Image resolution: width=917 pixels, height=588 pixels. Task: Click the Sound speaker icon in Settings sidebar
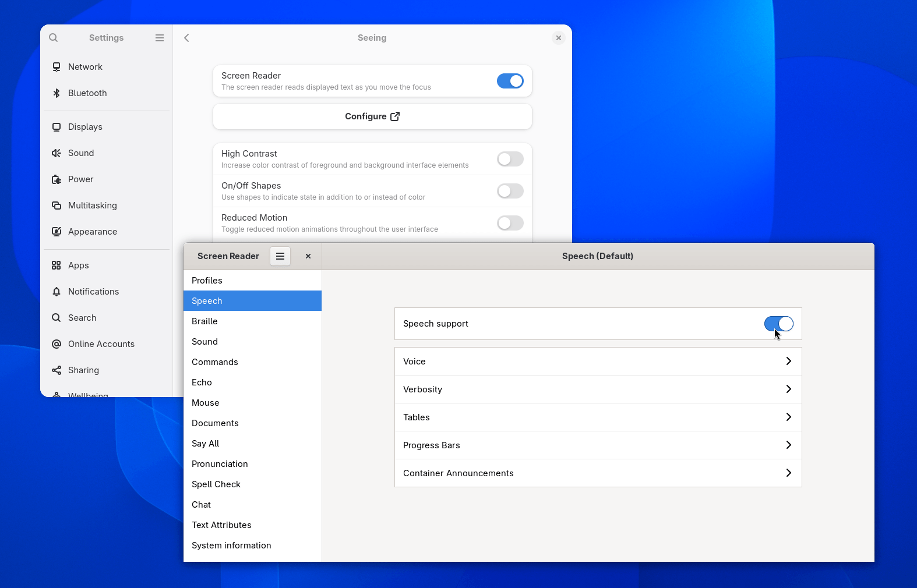coord(57,153)
